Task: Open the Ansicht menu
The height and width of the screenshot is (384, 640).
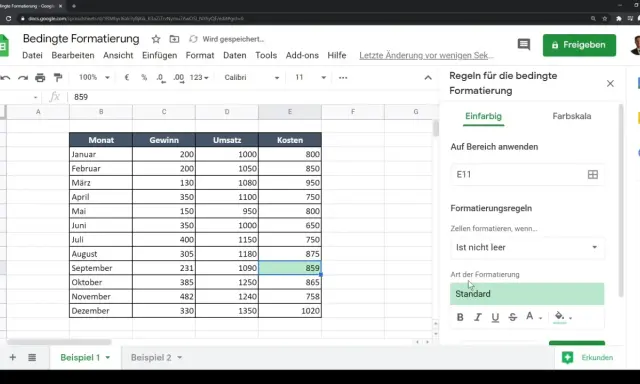Action: click(x=118, y=55)
